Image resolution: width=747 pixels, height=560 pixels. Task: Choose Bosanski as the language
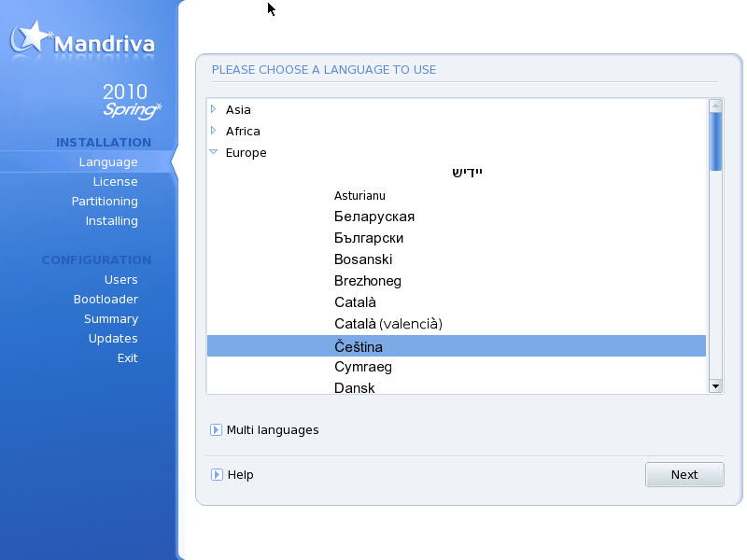point(363,259)
